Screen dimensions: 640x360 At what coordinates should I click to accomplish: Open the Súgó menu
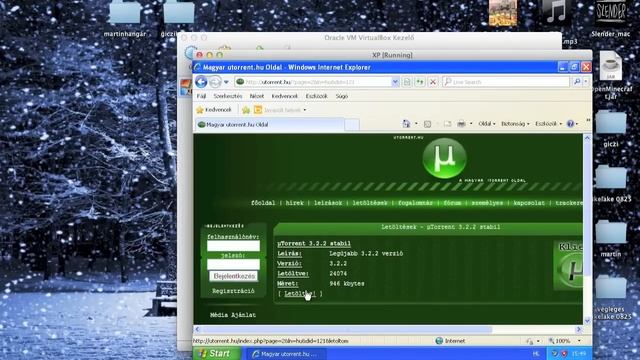point(342,96)
